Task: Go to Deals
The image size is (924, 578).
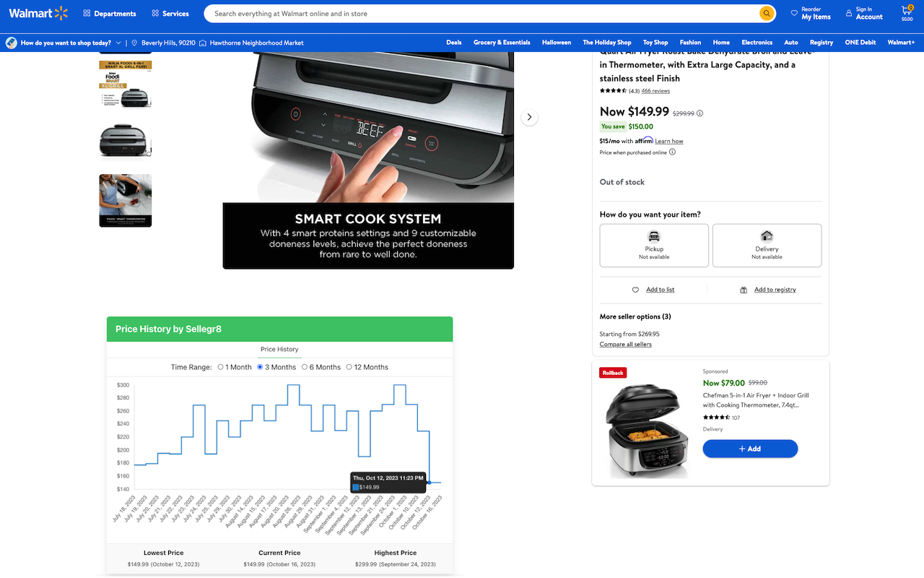Action: click(x=454, y=43)
